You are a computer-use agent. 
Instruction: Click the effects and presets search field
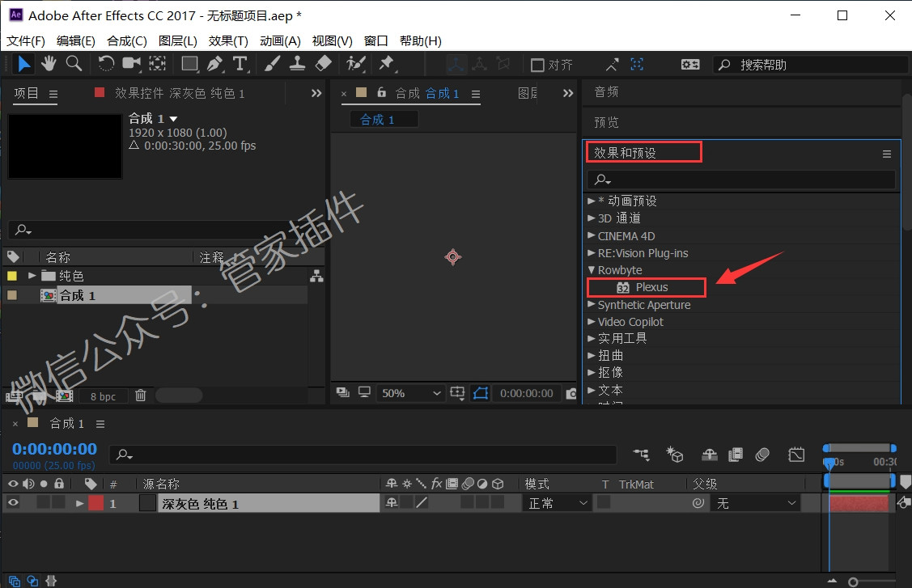coord(741,180)
